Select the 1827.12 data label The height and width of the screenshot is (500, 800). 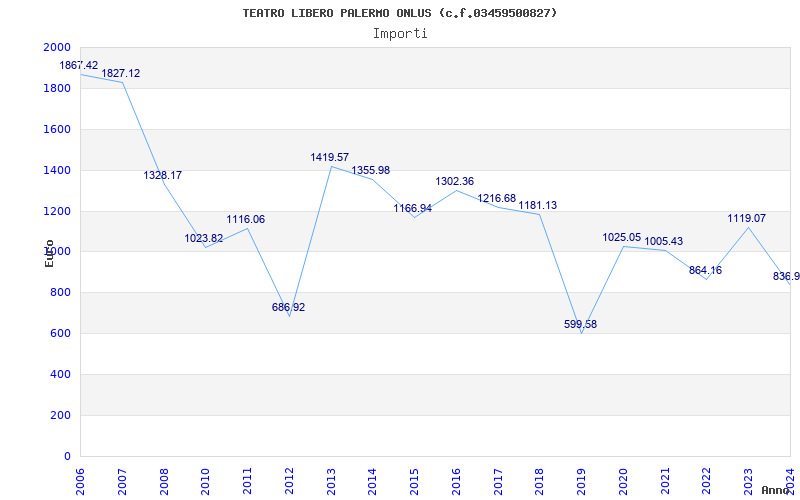point(120,73)
